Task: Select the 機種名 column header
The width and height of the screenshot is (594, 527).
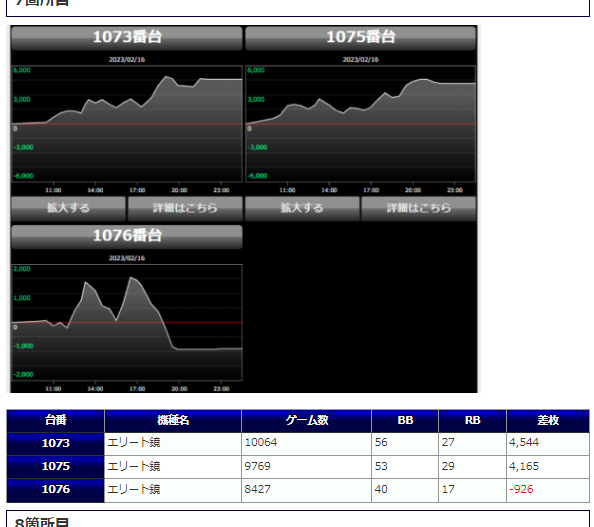Action: coord(173,421)
